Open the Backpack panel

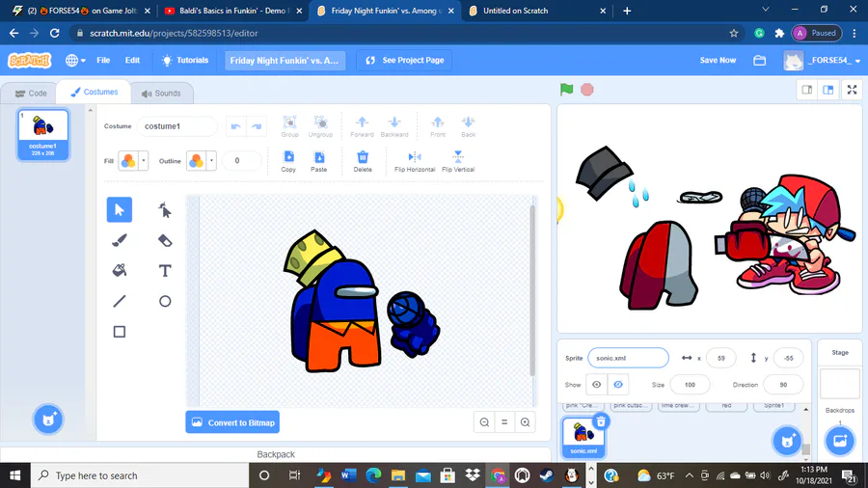point(276,454)
